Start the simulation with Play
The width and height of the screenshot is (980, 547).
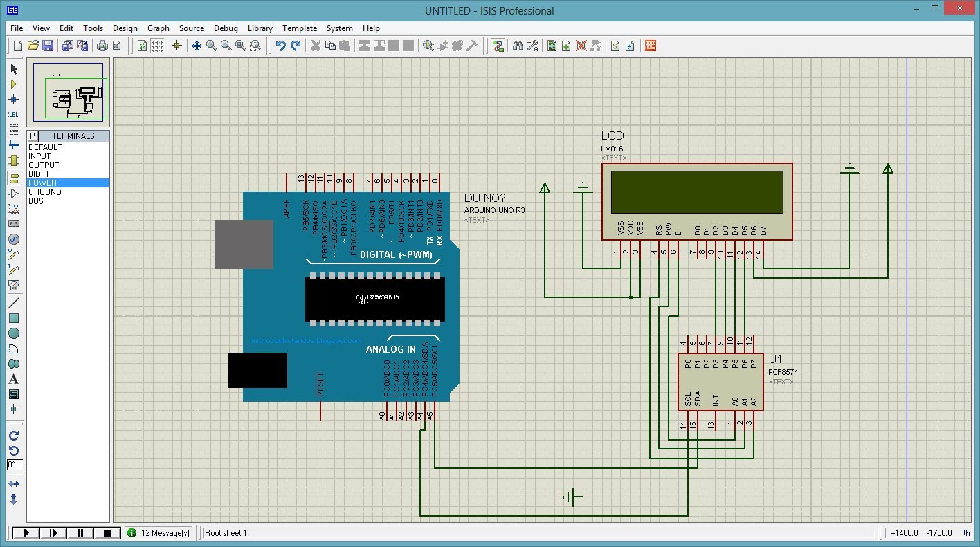pos(27,533)
